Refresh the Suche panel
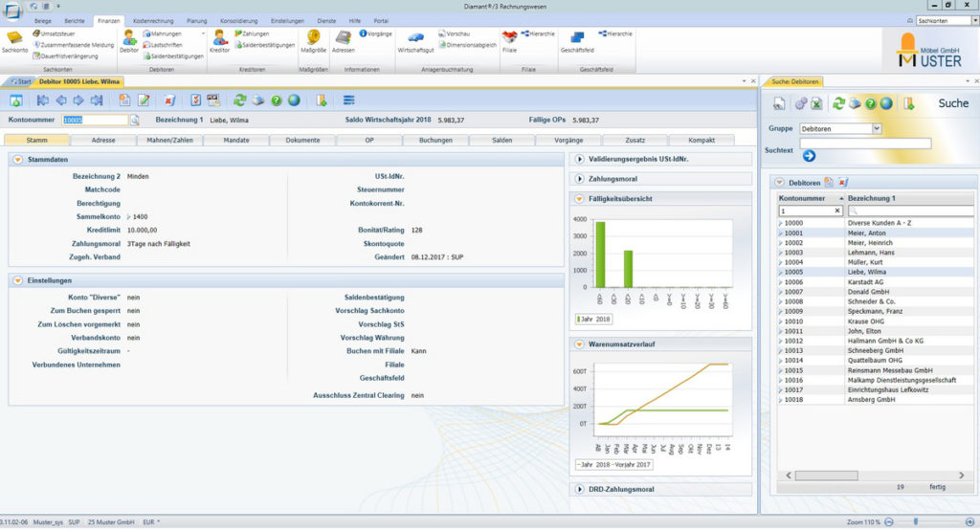Screen dimensions: 980x531 pyautogui.click(x=838, y=104)
